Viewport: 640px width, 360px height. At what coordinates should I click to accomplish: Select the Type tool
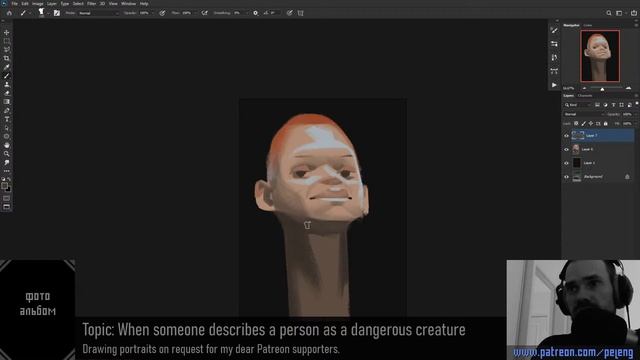tap(7, 119)
